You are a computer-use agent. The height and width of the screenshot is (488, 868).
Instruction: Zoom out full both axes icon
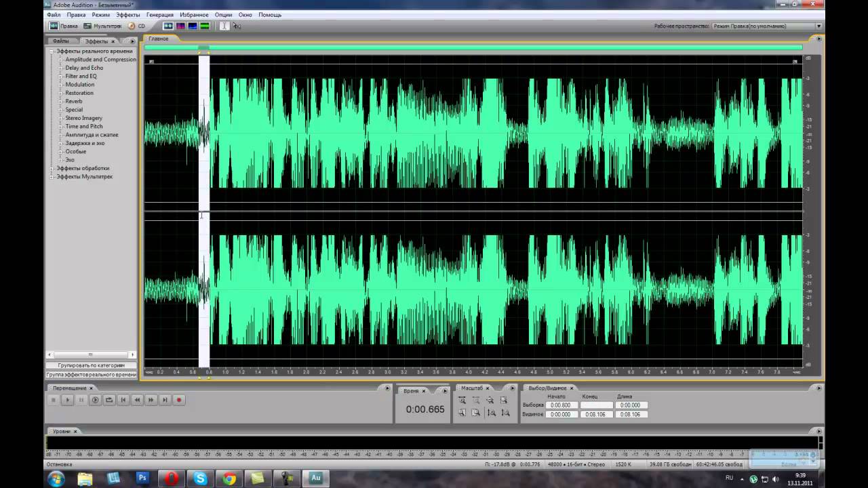(x=490, y=400)
